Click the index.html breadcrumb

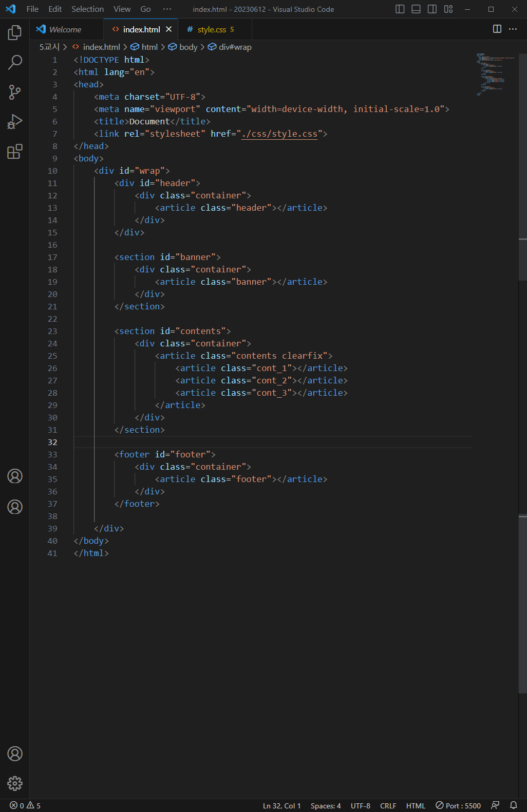[x=101, y=47]
